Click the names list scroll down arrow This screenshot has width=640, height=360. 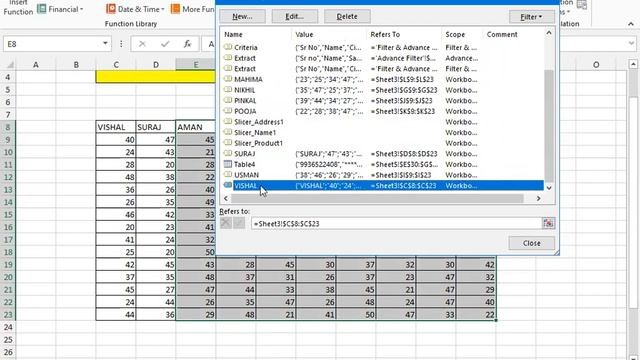(549, 188)
